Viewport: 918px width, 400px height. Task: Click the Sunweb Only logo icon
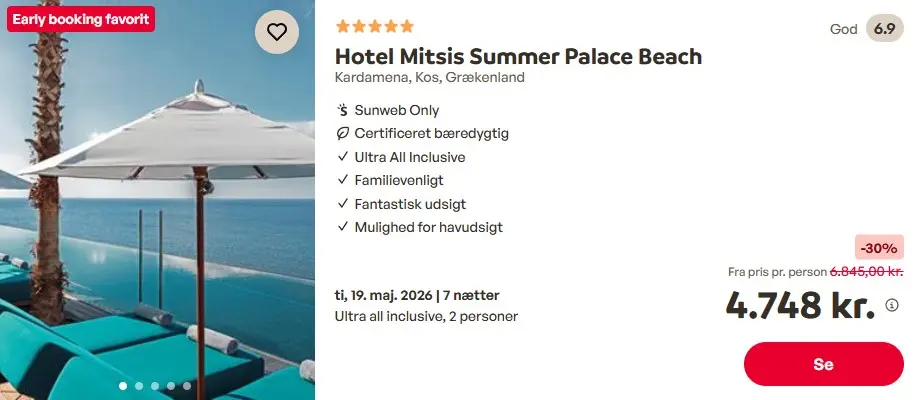342,110
